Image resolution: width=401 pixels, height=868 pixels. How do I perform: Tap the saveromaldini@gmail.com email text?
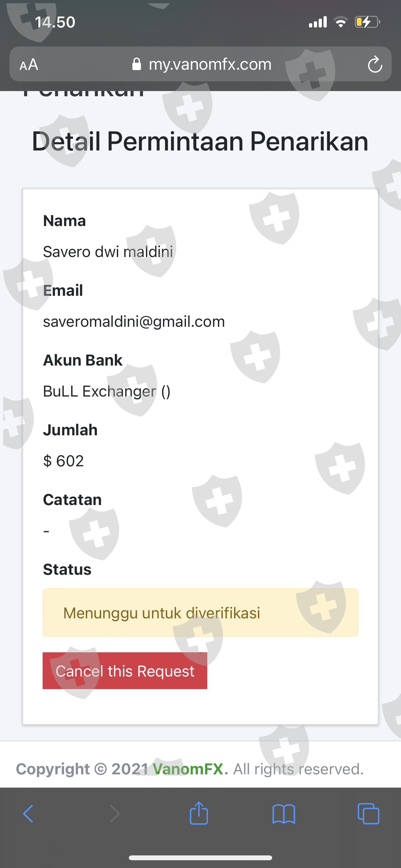(x=134, y=321)
